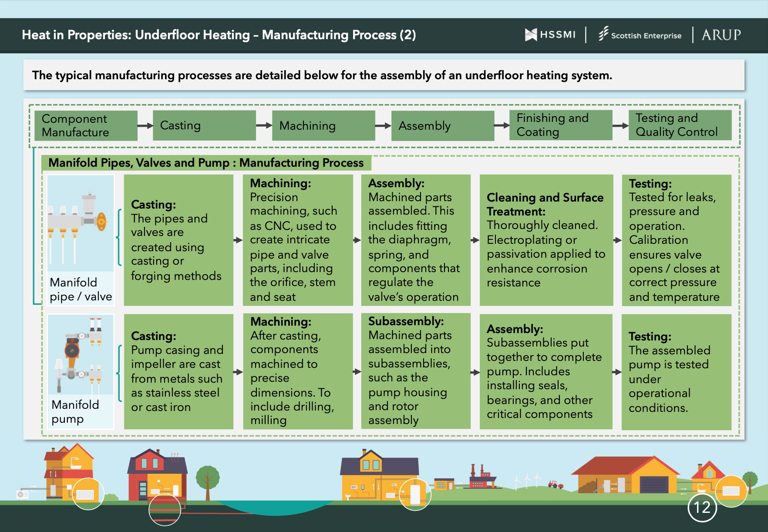
Task: Click the yellow house with water tank illustration
Action: point(379,475)
